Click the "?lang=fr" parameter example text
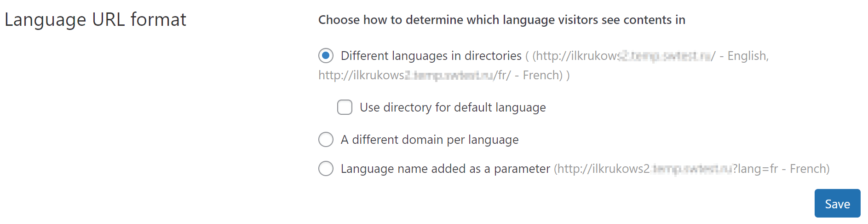The height and width of the screenshot is (224, 868). [755, 169]
